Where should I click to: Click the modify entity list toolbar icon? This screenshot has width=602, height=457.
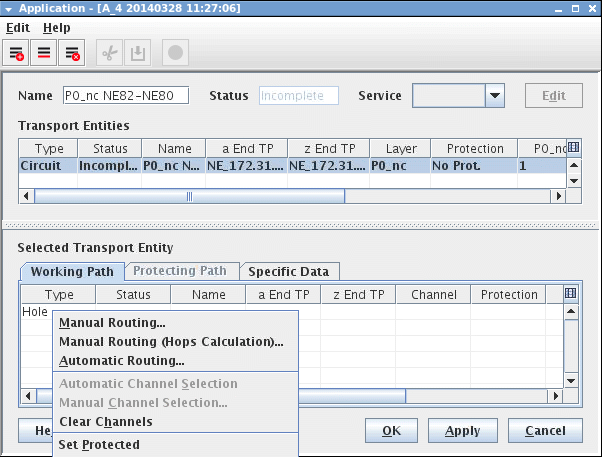[x=44, y=52]
